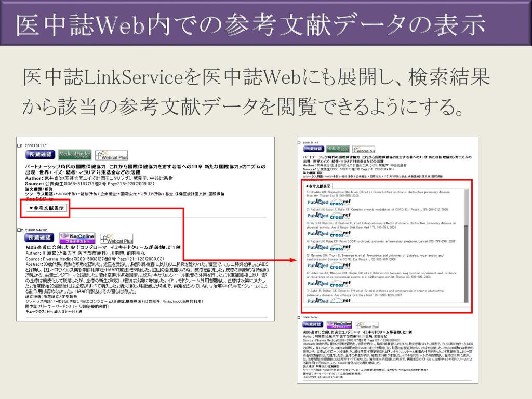Open 所蔵確認 for record 1, expanded view
Viewport: 532px width, 399px height.
pyautogui.click(x=314, y=149)
